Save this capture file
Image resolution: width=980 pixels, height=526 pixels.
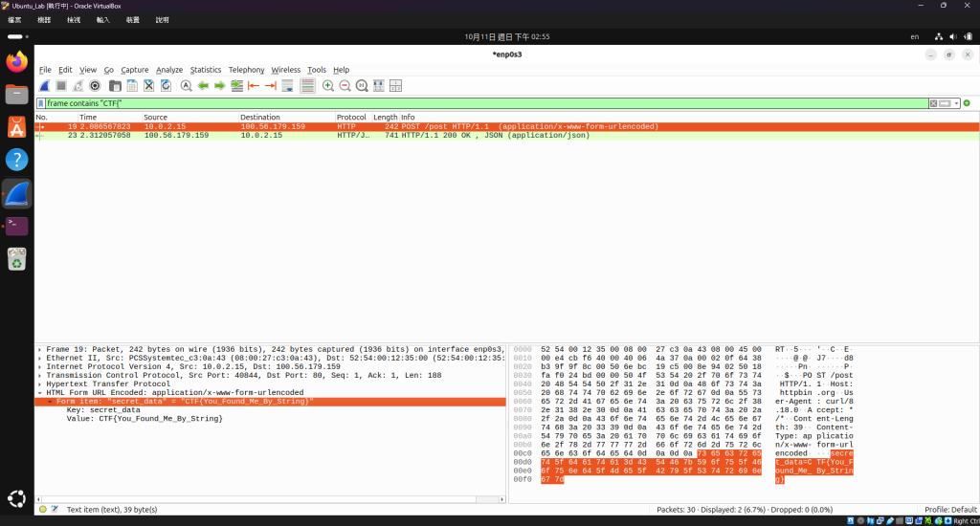coord(132,86)
